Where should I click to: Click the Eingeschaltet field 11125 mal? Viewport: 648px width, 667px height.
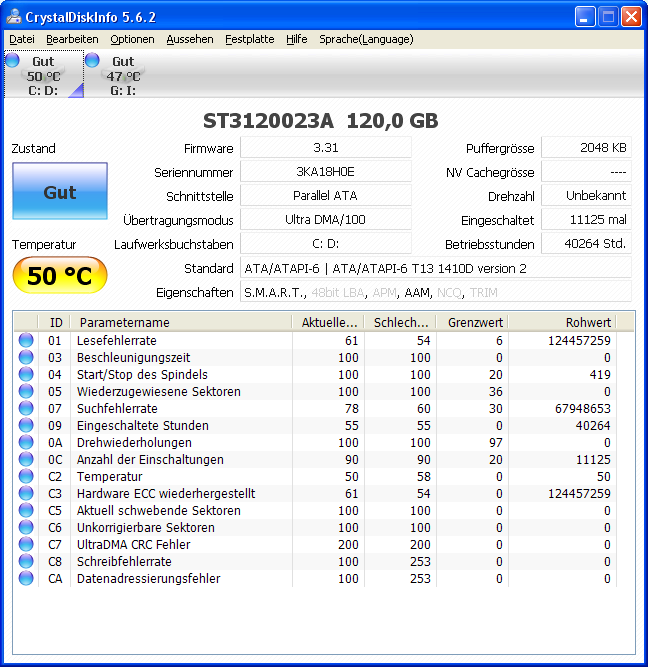(586, 219)
